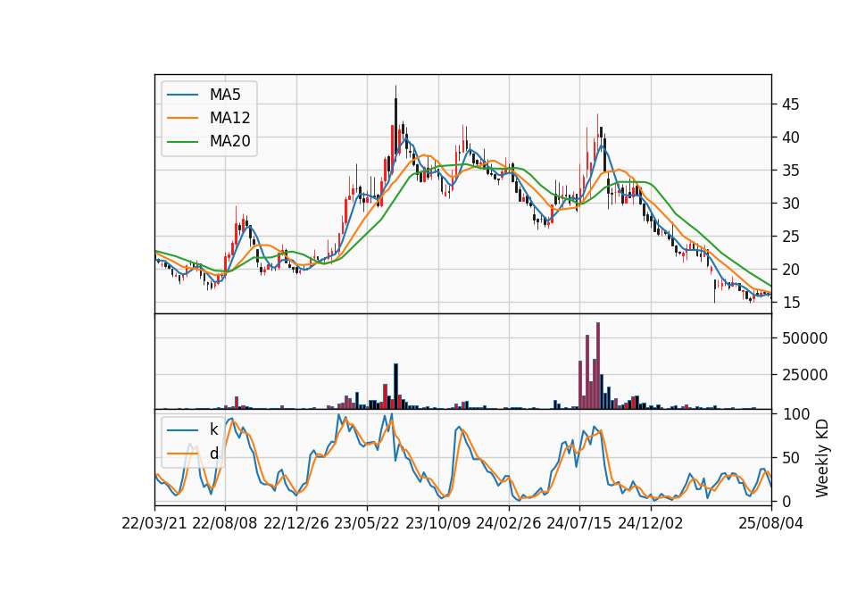Click the tall black volume bar in mid-2023
The image size is (857, 616).
tap(395, 387)
